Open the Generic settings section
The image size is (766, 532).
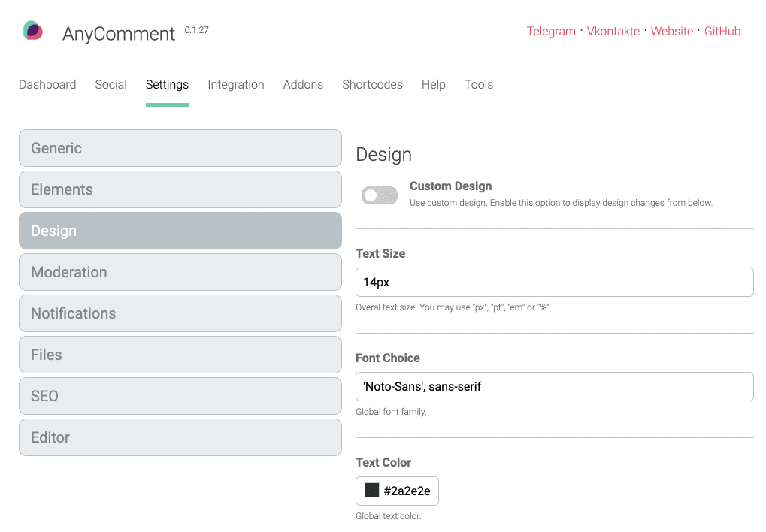point(180,148)
